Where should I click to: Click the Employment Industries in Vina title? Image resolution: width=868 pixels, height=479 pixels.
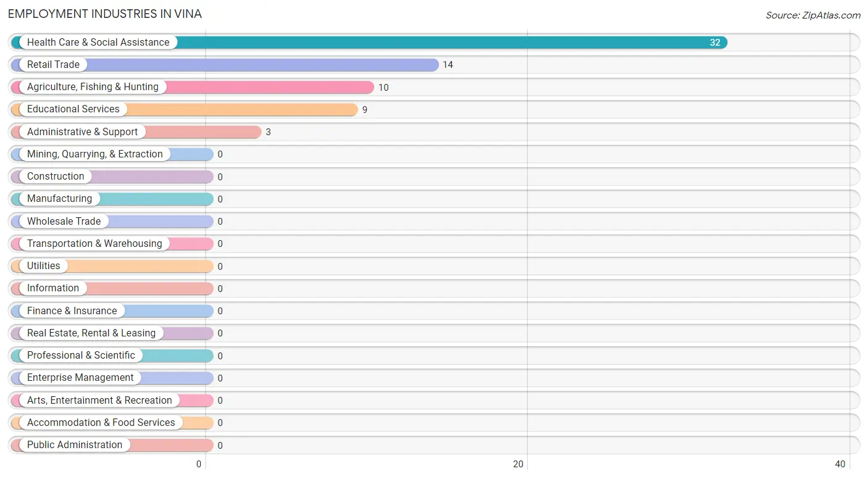pos(105,14)
